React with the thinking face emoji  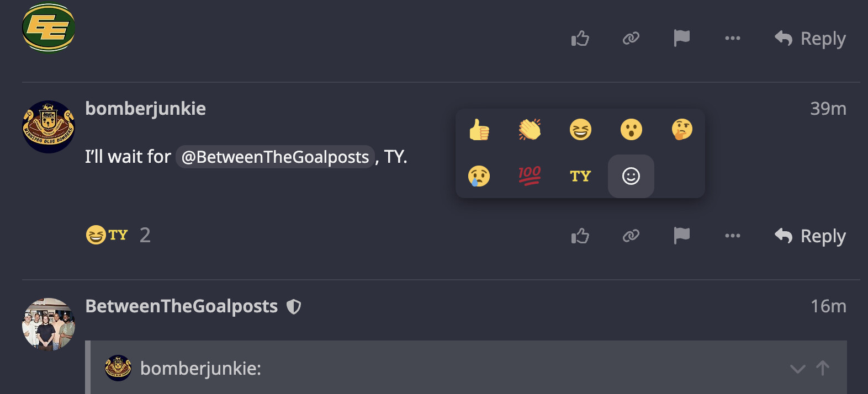(682, 130)
